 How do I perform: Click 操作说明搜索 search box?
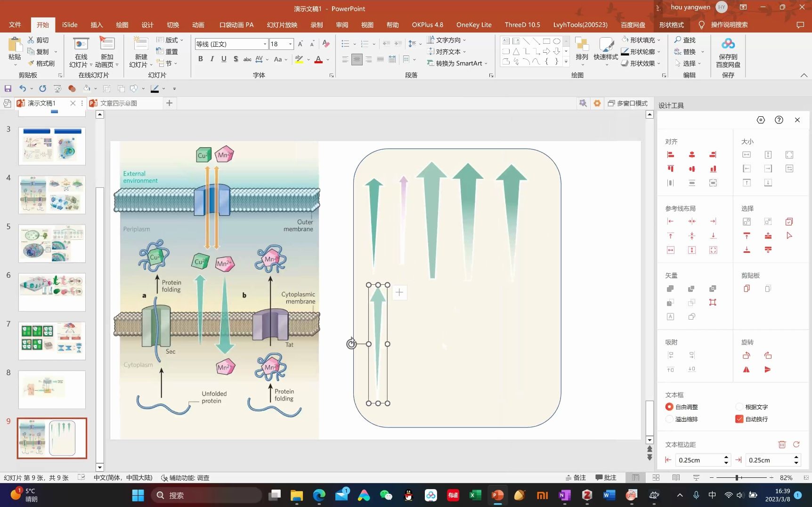pyautogui.click(x=729, y=24)
